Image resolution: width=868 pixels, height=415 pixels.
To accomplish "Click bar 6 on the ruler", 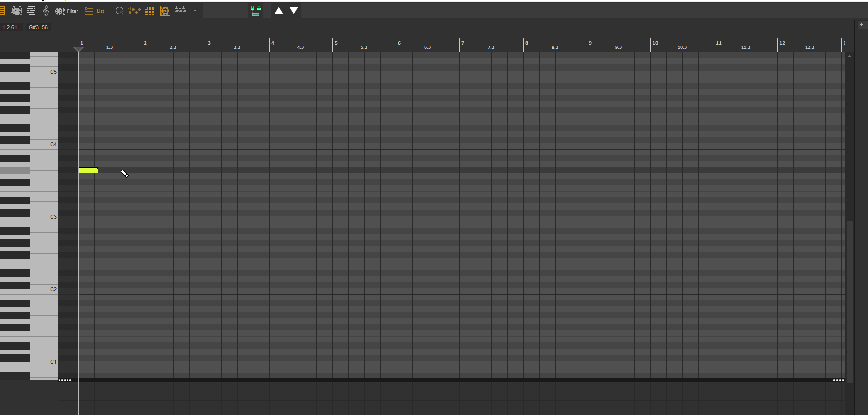I will click(399, 43).
